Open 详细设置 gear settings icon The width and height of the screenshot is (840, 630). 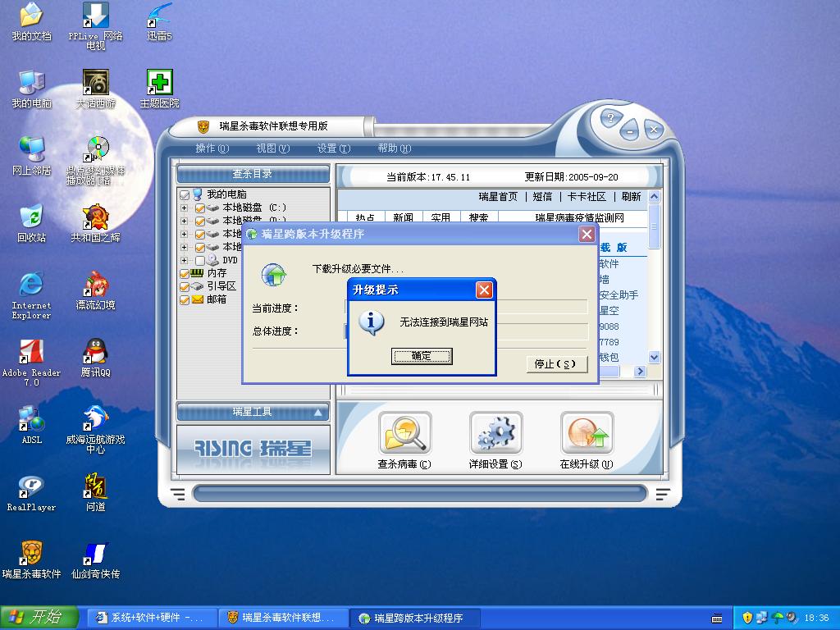495,435
